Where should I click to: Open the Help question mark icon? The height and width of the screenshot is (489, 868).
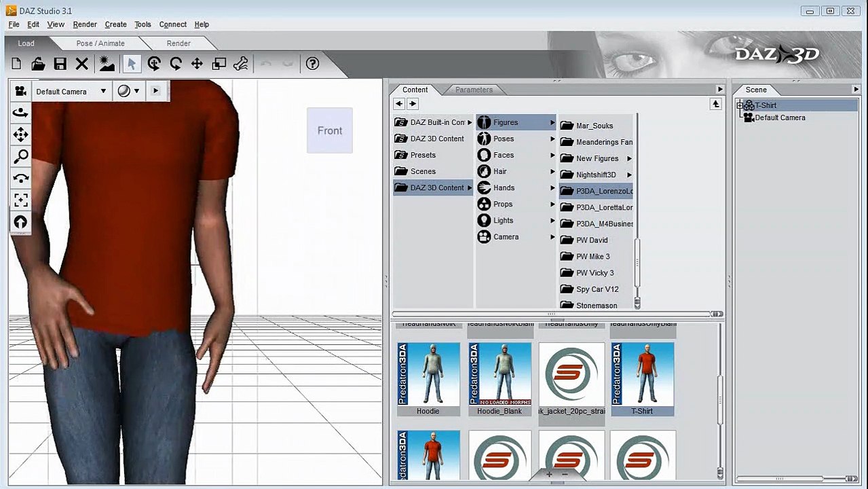312,63
